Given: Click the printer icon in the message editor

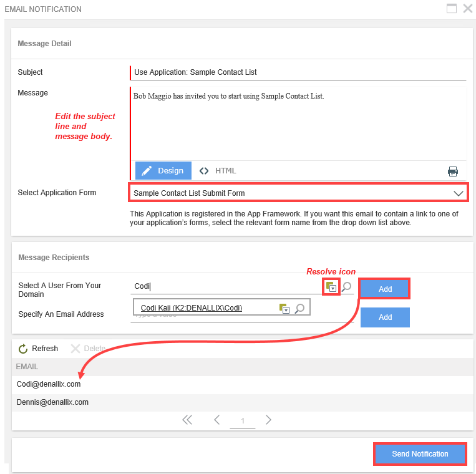Looking at the screenshot, I should 453,171.
